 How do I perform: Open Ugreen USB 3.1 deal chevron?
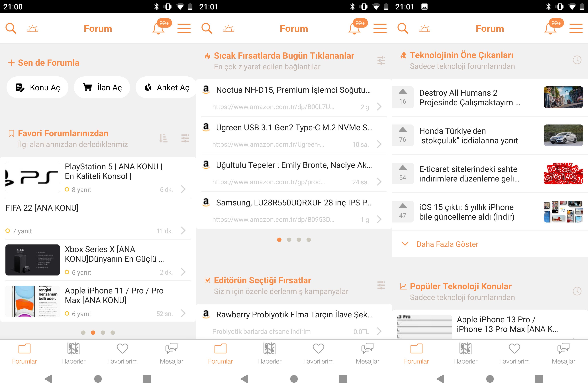coord(379,144)
